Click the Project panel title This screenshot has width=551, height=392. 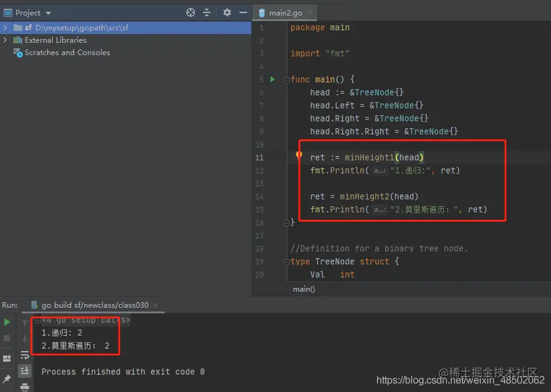pyautogui.click(x=28, y=13)
